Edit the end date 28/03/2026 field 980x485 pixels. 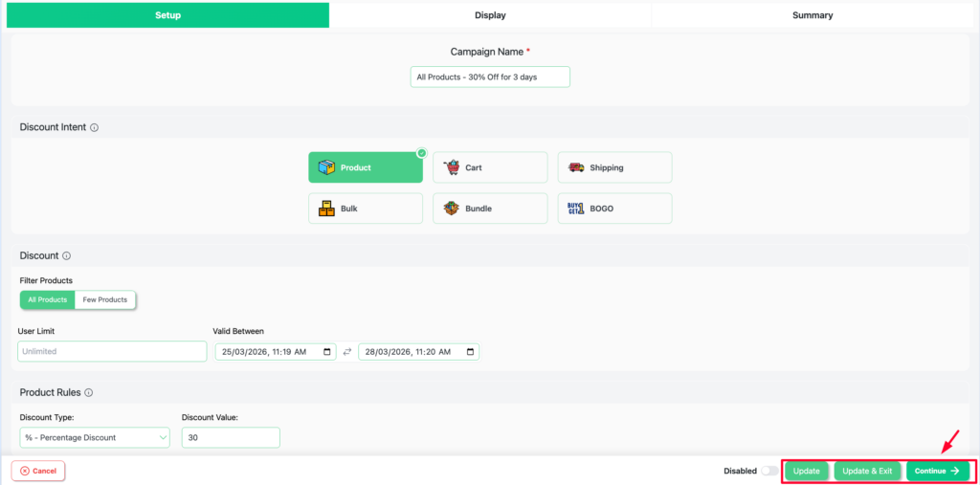pyautogui.click(x=419, y=352)
